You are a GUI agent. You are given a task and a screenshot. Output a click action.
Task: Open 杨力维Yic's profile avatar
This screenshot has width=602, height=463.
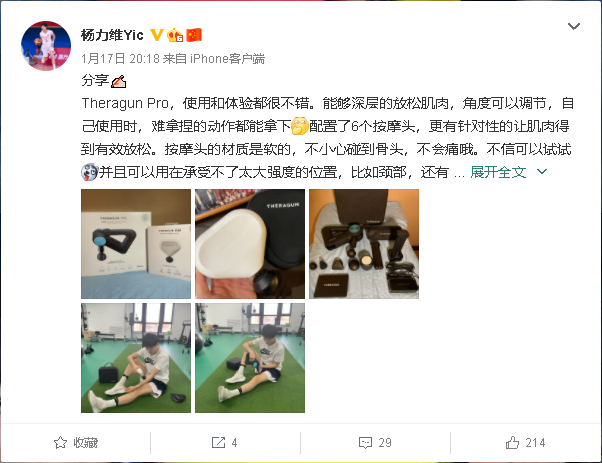tap(46, 46)
